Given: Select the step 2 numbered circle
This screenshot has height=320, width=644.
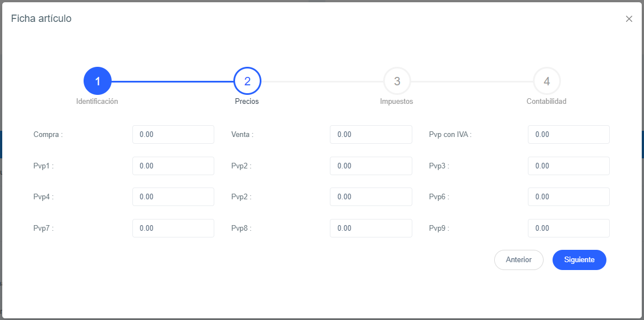Looking at the screenshot, I should pos(247,81).
